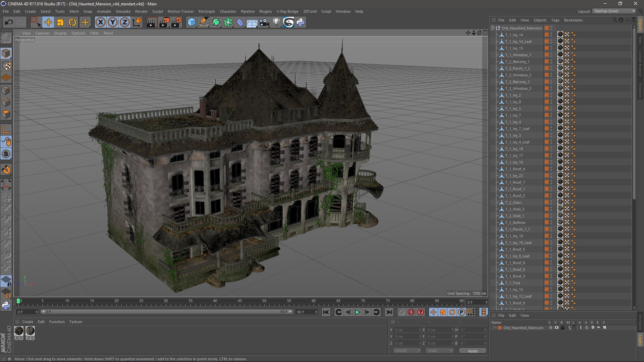Activate the Scale tool in top toolbar
644x362 pixels.
[60, 22]
